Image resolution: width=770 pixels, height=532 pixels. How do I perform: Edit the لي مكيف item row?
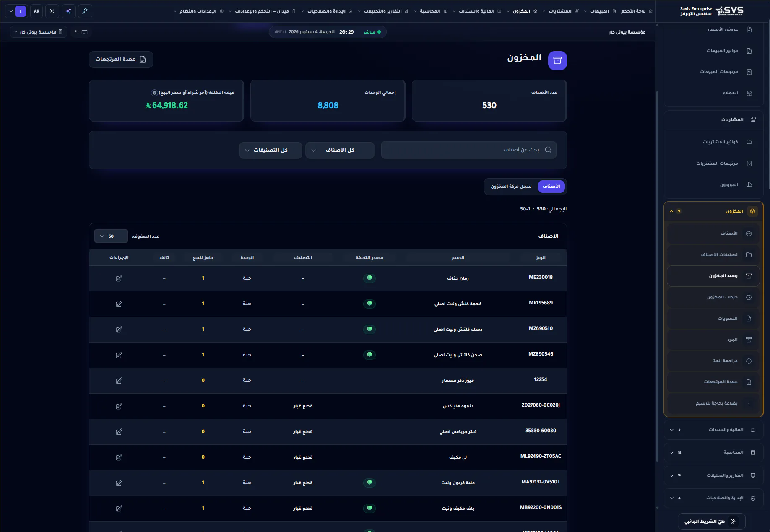click(x=119, y=457)
